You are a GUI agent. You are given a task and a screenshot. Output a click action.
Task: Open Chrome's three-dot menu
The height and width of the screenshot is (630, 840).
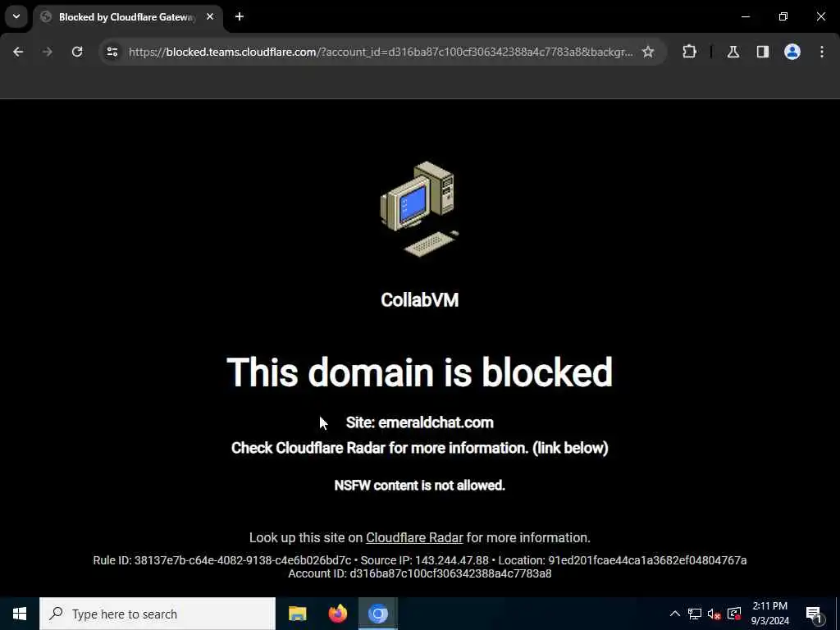pyautogui.click(x=822, y=52)
